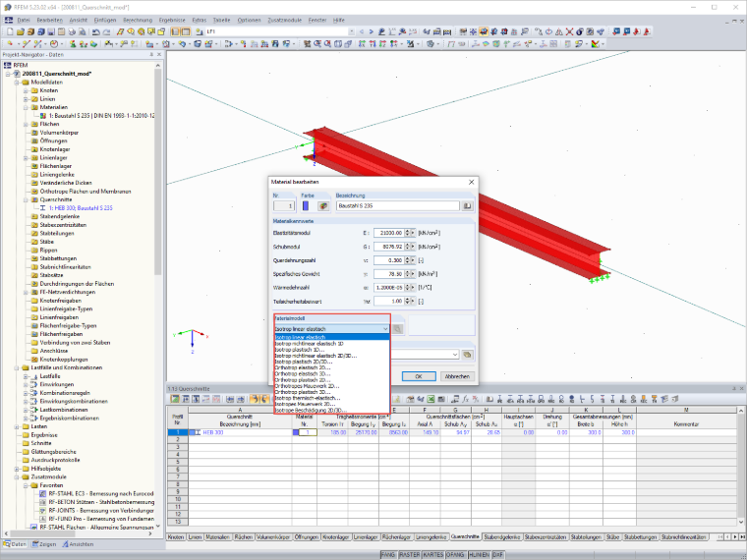Confirm the Material dialog with OK
Viewport: 747px width, 560px height.
point(419,376)
